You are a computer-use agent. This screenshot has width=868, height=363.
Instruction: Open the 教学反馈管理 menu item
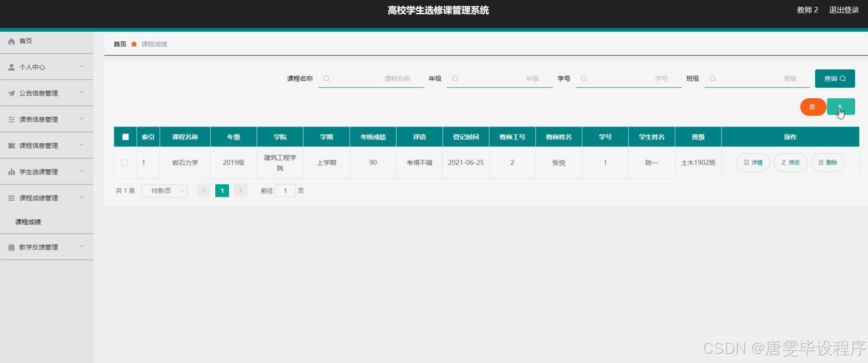click(x=46, y=247)
